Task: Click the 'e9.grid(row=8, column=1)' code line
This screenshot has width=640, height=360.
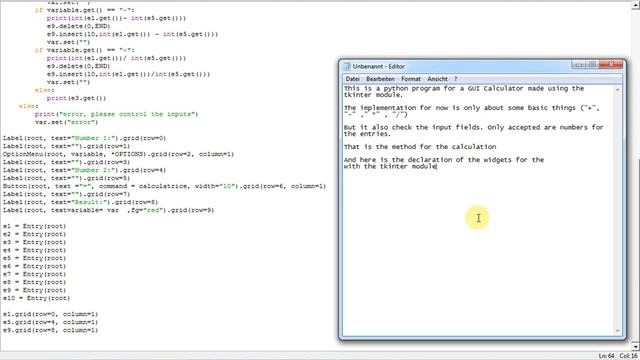Action: [51, 331]
